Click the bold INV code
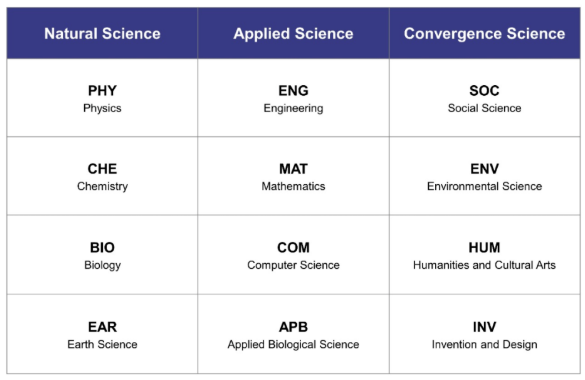Viewport: 585px width, 380px height. point(485,327)
